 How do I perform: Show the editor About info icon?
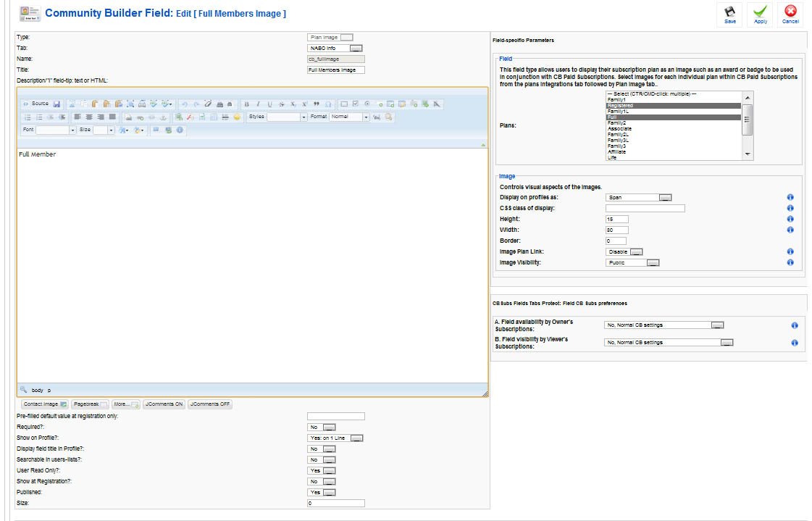180,130
